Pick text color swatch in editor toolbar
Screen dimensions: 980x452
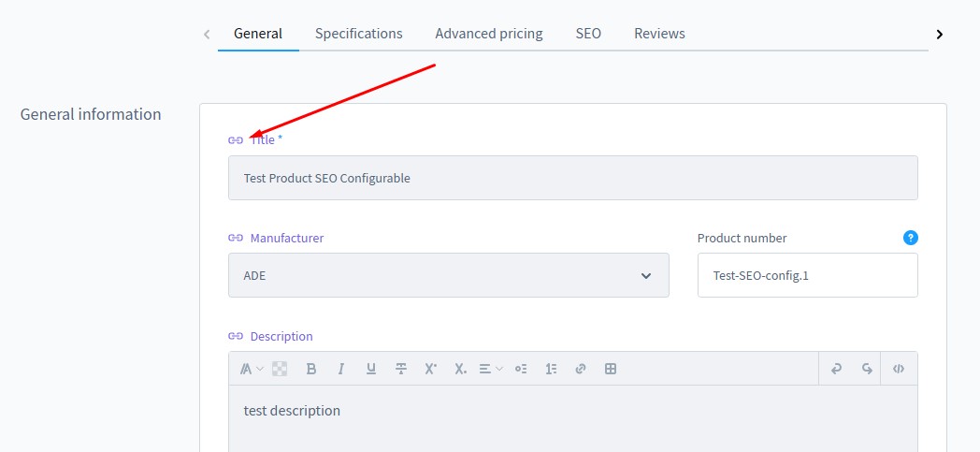[x=280, y=369]
